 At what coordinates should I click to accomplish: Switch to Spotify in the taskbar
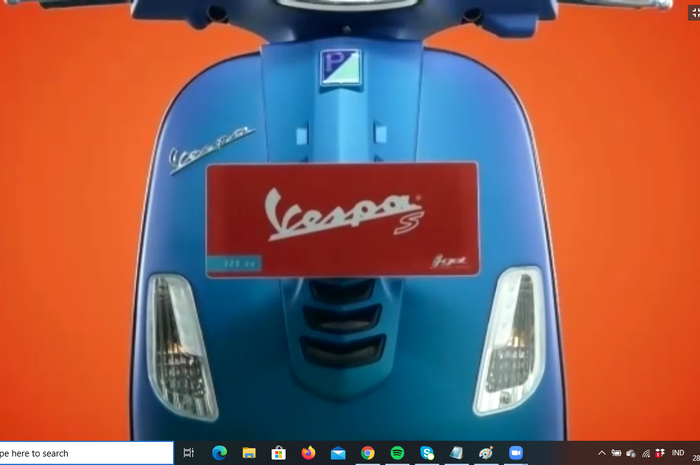[397, 453]
